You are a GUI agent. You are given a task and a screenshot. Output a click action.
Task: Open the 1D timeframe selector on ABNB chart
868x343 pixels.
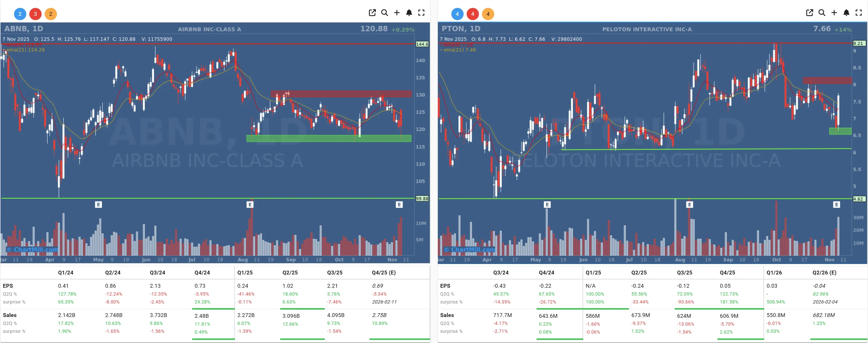click(37, 29)
